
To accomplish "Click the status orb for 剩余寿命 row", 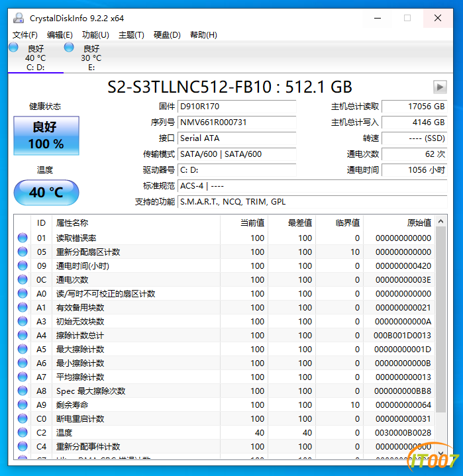I will pos(23,405).
